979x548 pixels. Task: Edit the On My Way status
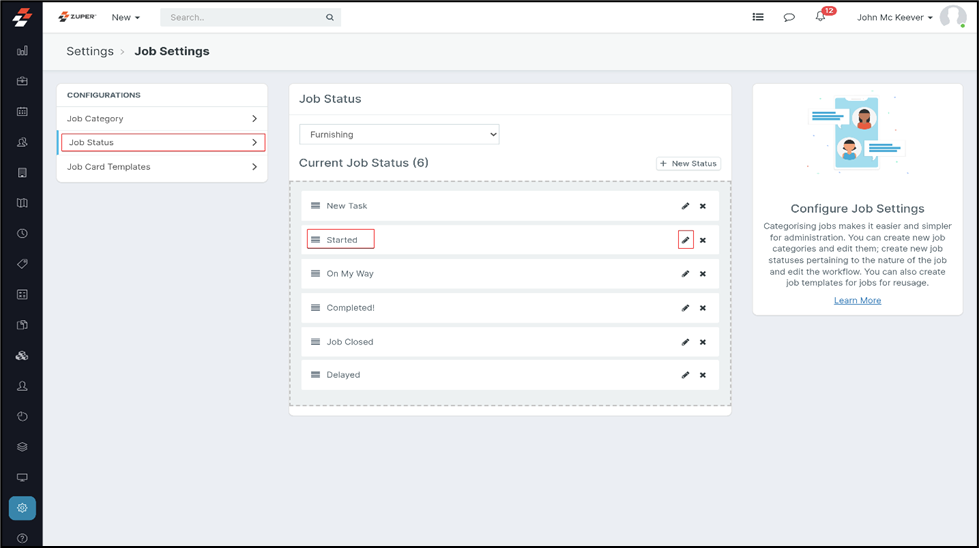click(x=686, y=274)
